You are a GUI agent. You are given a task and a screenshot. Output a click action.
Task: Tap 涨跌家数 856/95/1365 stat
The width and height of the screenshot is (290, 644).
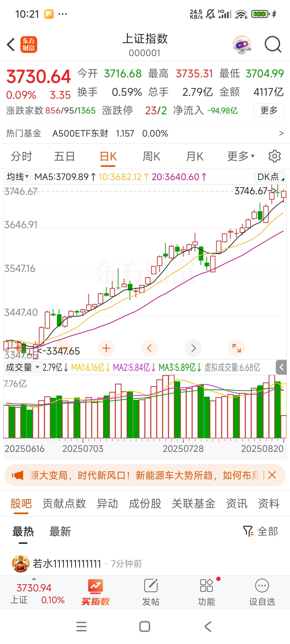[x=51, y=110]
